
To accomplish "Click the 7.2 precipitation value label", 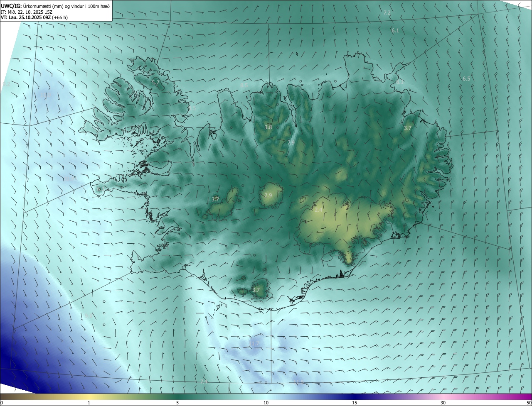I will (387, 13).
